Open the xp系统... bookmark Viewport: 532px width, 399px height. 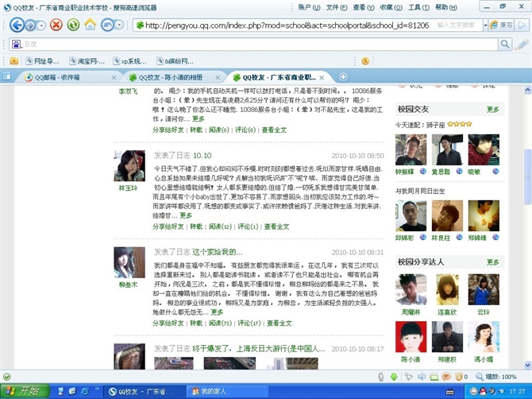coord(130,61)
